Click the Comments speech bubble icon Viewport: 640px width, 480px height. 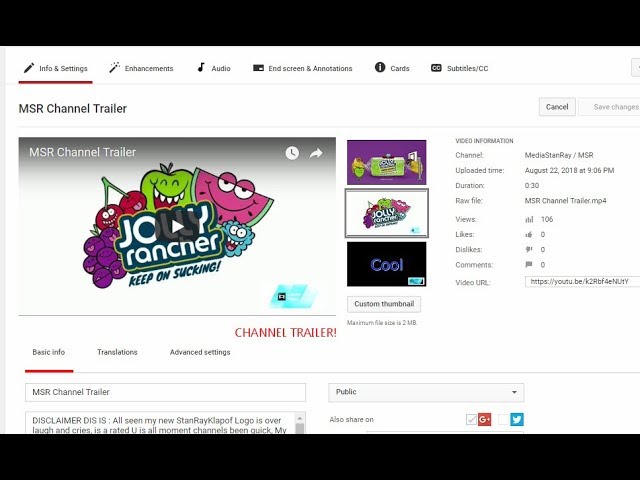(529, 264)
